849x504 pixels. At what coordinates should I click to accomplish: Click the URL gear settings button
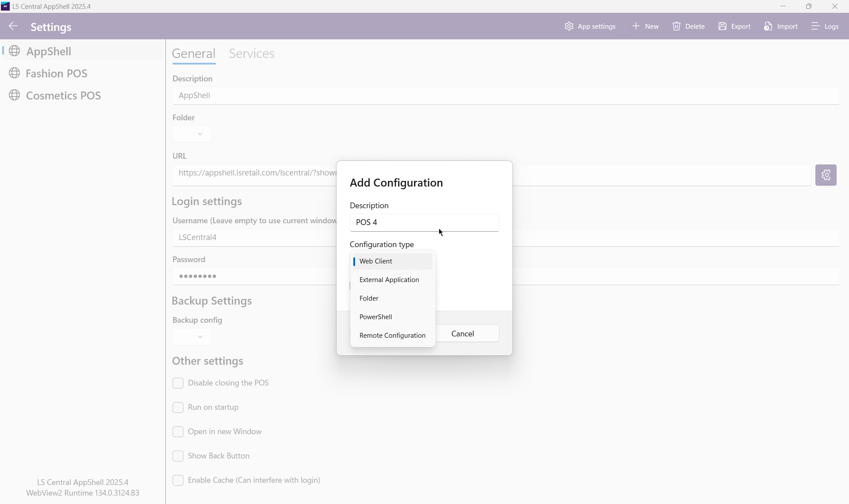click(826, 175)
